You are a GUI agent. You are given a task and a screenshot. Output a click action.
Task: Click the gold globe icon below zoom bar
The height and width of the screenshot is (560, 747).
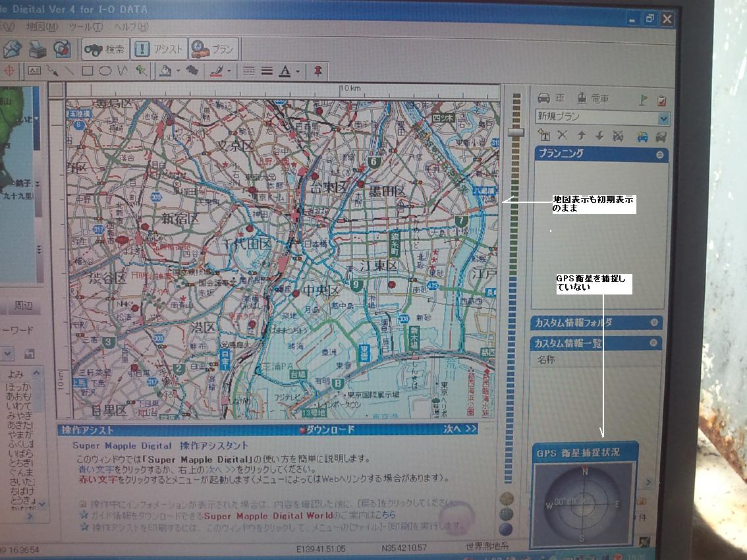click(507, 499)
